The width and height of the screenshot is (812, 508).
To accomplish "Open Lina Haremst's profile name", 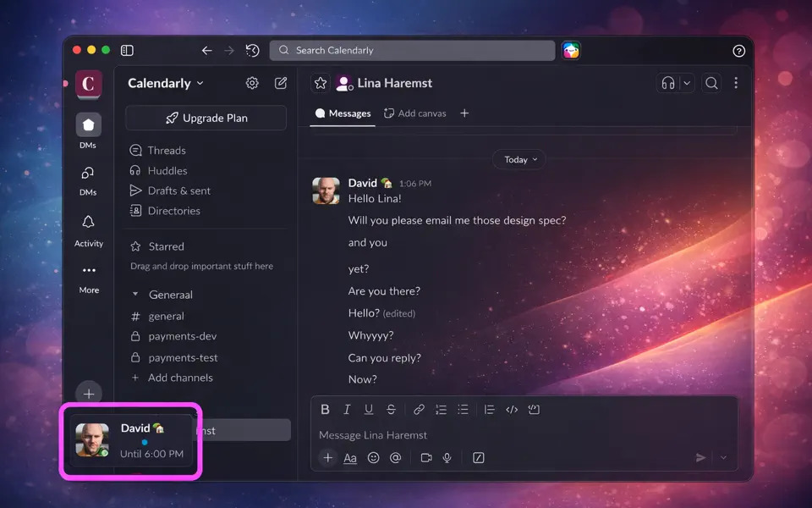I will pyautogui.click(x=395, y=83).
